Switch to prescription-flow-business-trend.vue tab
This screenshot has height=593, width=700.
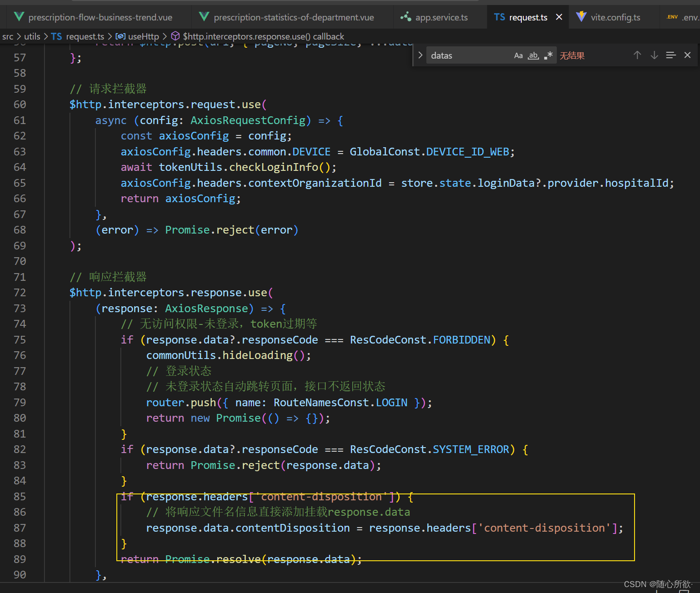[x=94, y=17]
